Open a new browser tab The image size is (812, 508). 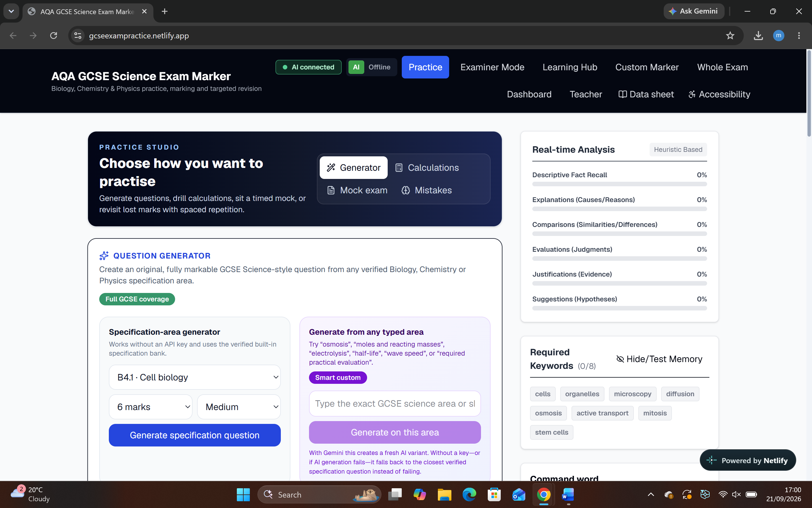pyautogui.click(x=164, y=11)
